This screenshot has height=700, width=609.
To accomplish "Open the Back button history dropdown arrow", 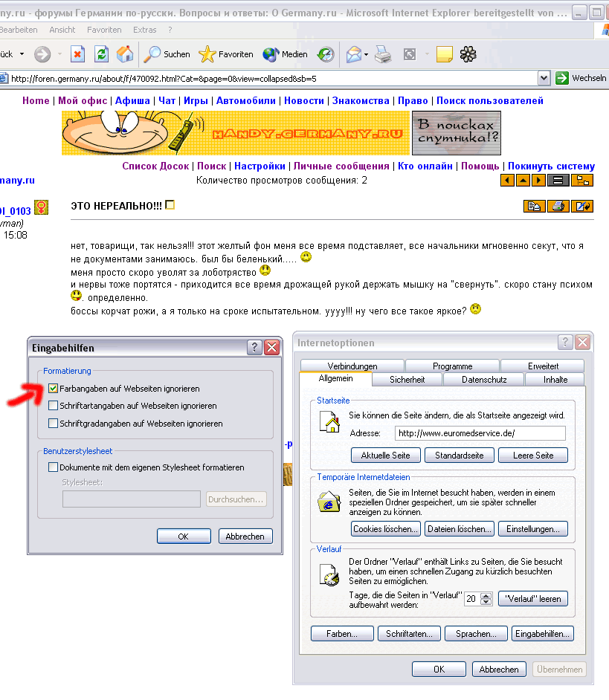I will [x=22, y=54].
